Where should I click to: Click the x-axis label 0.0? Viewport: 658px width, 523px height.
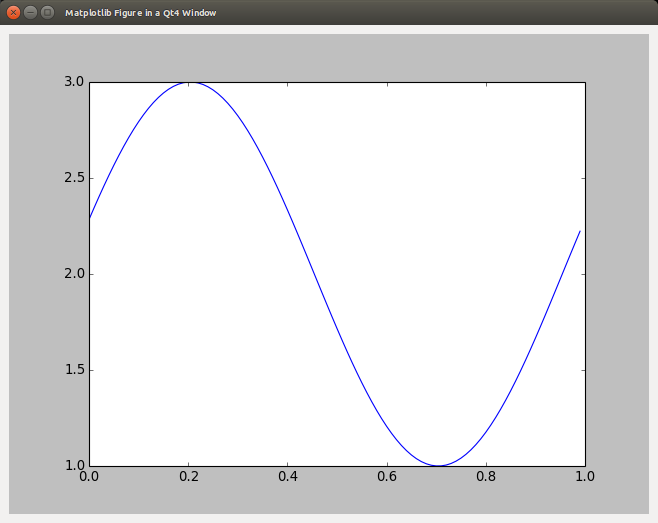(x=89, y=476)
